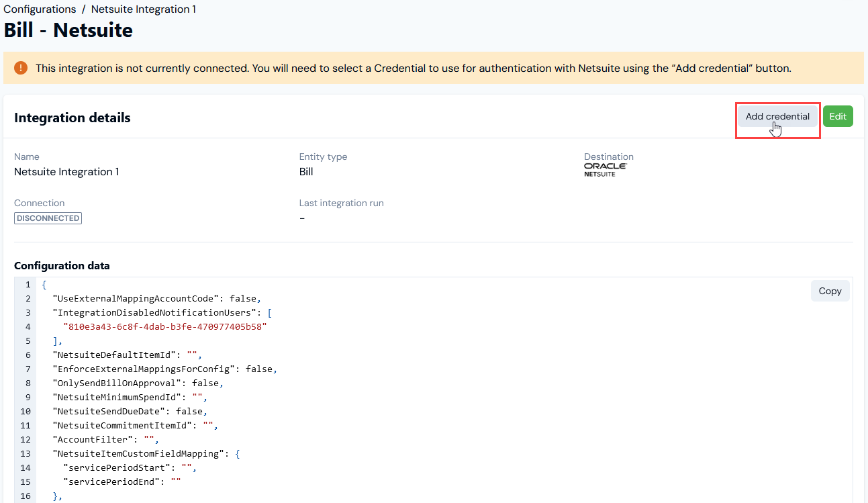868x503 pixels.
Task: Click the orange warning icon in banner
Action: click(21, 68)
